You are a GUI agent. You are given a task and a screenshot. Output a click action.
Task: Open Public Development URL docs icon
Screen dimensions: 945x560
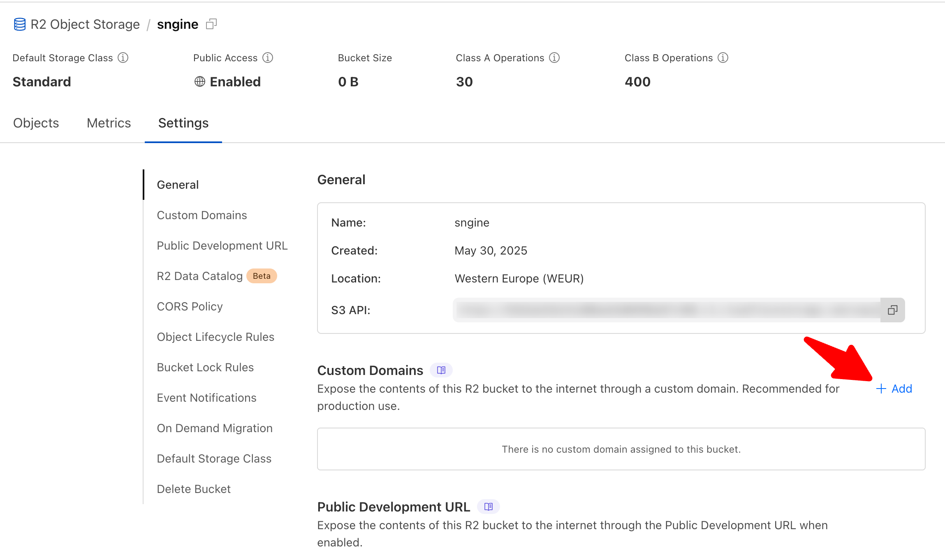pos(489,507)
